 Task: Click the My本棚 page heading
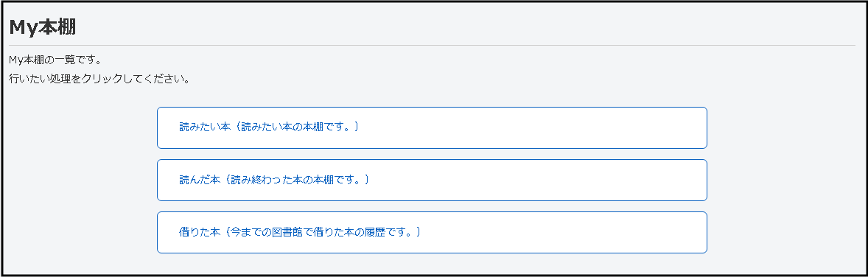pyautogui.click(x=43, y=27)
